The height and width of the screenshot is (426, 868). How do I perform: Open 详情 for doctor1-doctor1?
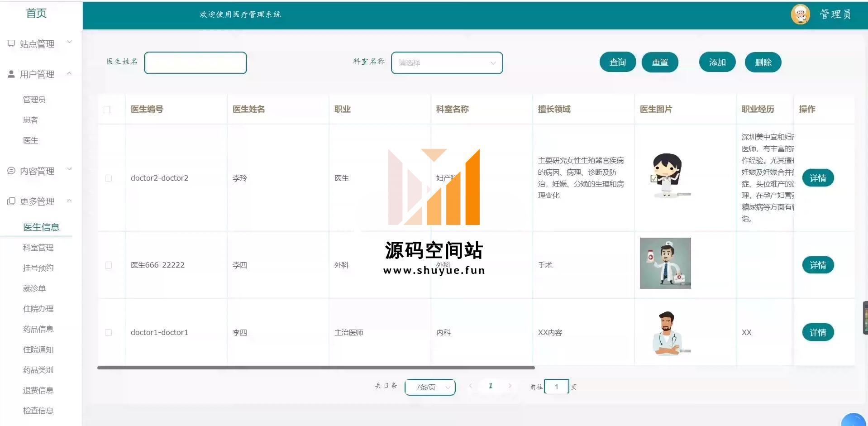[818, 332]
